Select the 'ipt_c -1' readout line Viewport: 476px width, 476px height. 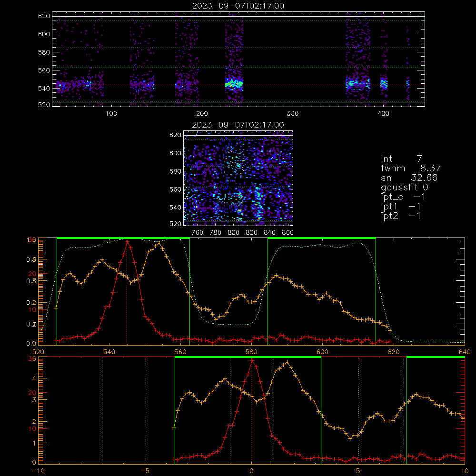click(403, 197)
